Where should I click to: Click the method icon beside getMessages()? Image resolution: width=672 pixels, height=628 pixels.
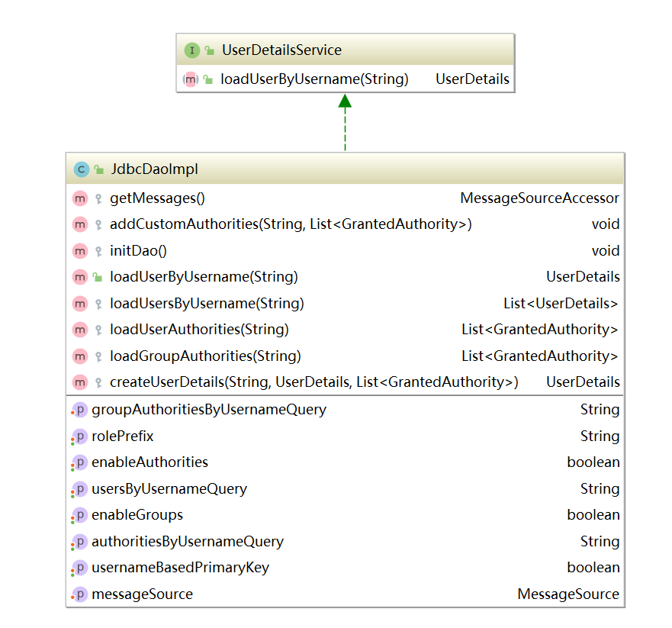tap(80, 198)
